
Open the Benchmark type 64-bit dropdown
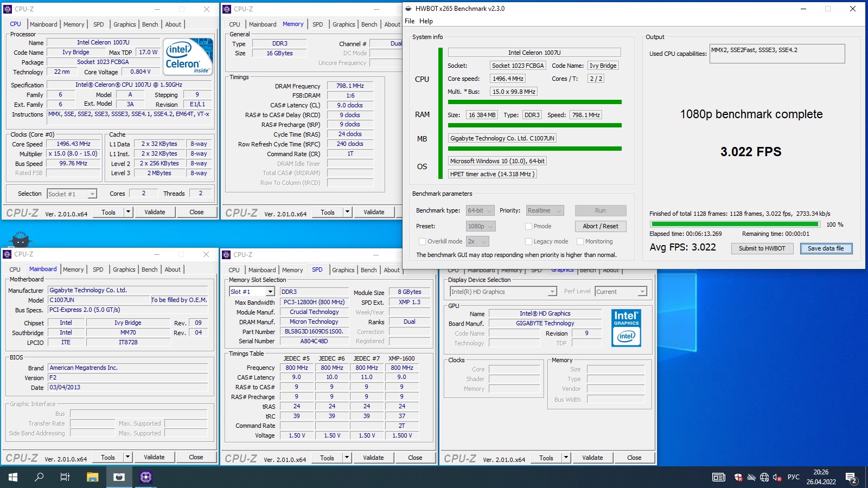[x=480, y=210]
